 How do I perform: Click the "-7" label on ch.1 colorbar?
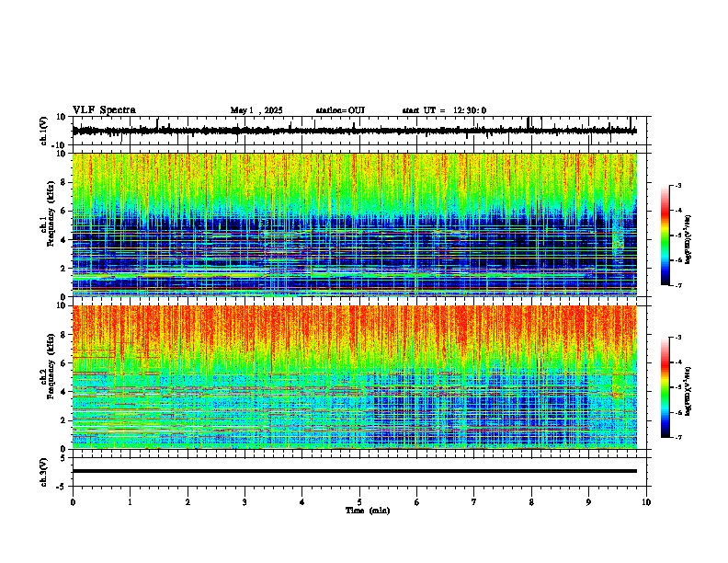click(x=678, y=285)
